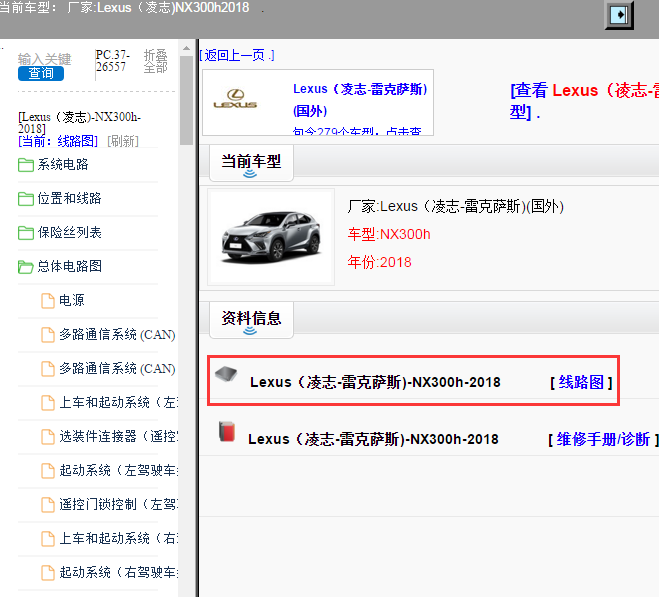Image resolution: width=659 pixels, height=597 pixels.
Task: Click document icon beside 起动系统（右驾驶车
Action: pyautogui.click(x=48, y=573)
